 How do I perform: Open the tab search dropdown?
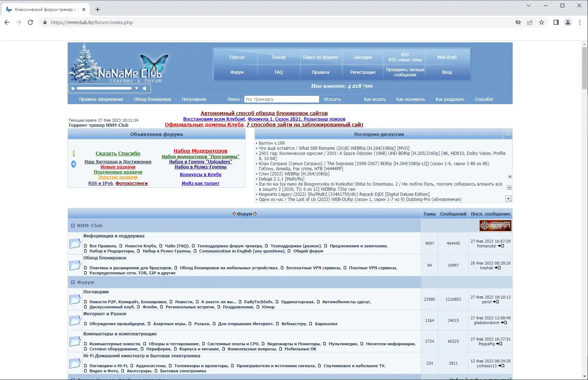click(529, 5)
